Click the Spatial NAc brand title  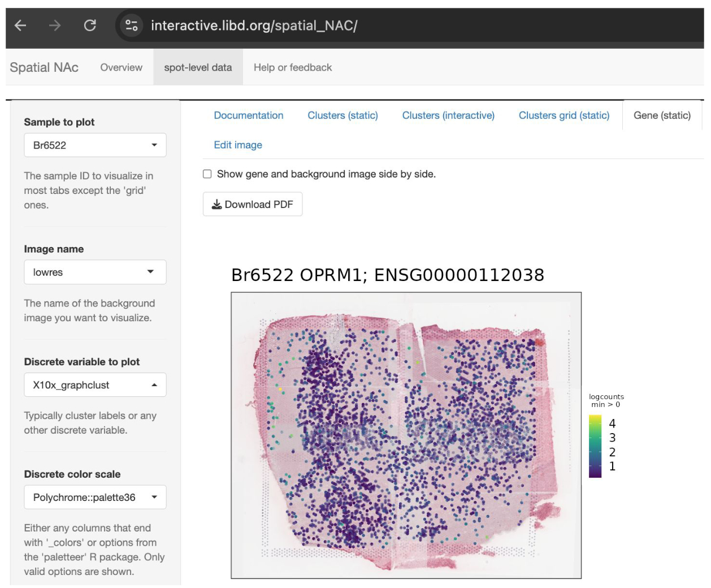[x=44, y=67]
